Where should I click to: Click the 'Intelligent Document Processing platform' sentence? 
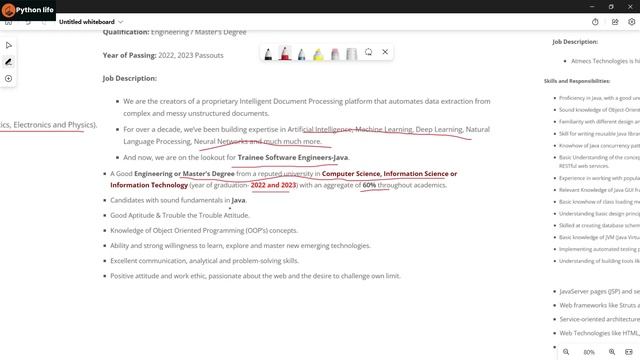coord(307,107)
